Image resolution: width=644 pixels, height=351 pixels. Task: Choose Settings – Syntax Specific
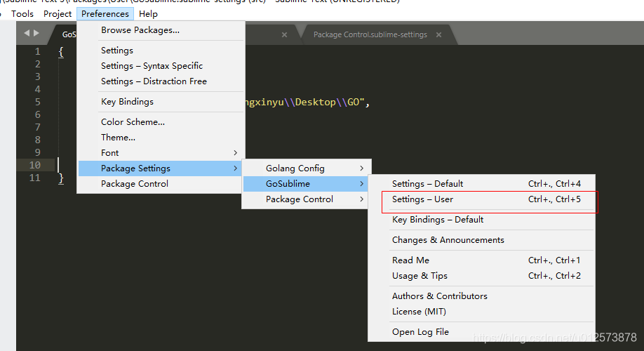[x=161, y=66]
